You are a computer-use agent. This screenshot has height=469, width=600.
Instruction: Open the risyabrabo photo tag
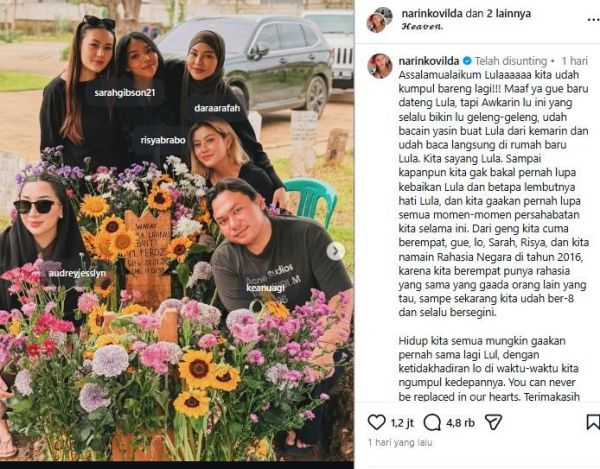(x=163, y=140)
